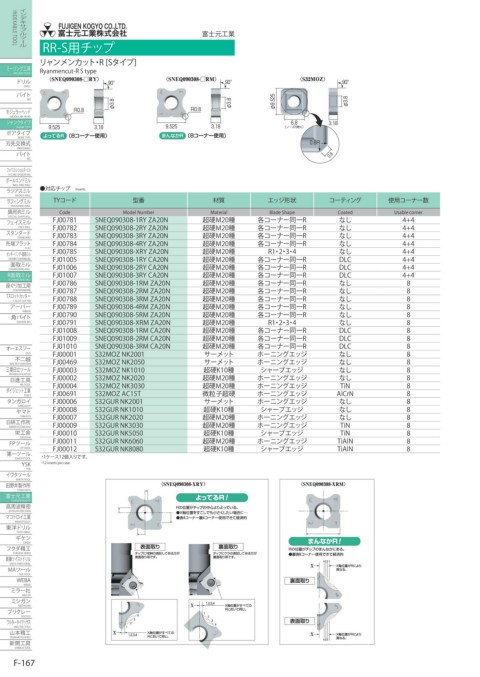Open the SNEQ090308-RM insert top-view image

[x=171, y=105]
